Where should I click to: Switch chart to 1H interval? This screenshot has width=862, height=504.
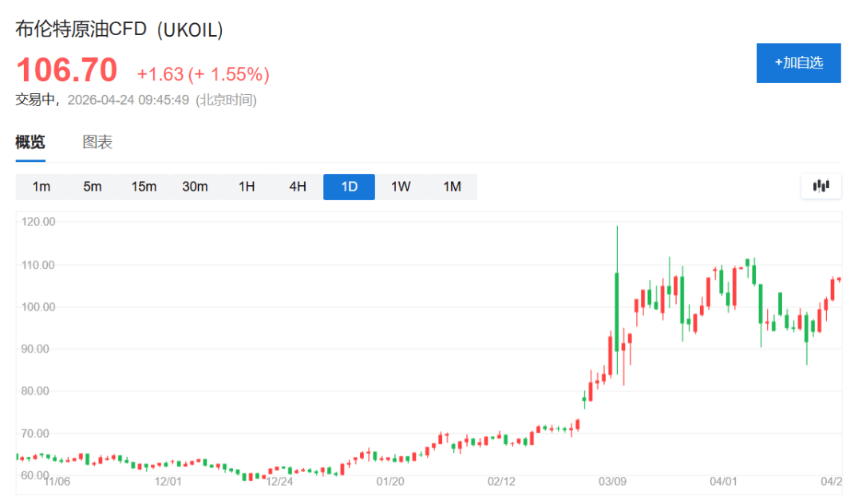pos(247,187)
